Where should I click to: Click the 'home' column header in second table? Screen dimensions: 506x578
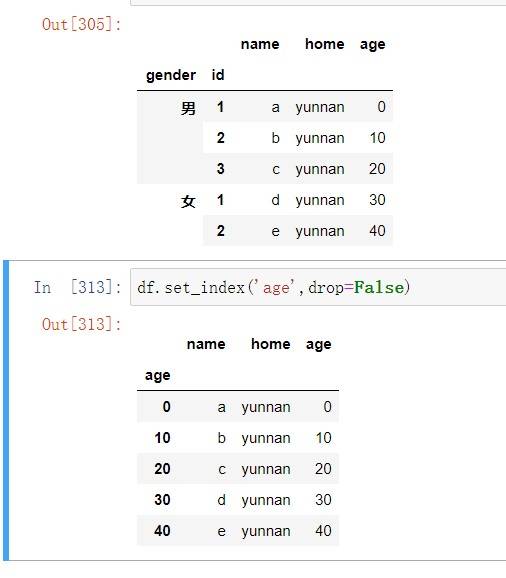[x=271, y=344]
